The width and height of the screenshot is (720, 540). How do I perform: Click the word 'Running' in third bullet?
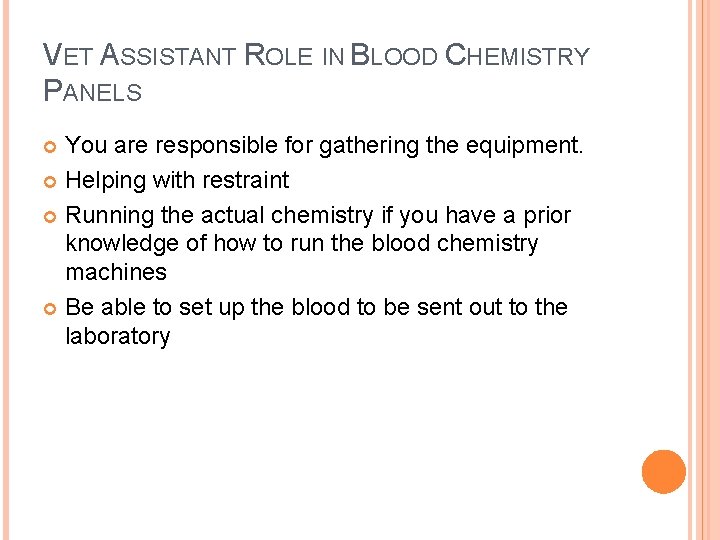[x=110, y=216]
